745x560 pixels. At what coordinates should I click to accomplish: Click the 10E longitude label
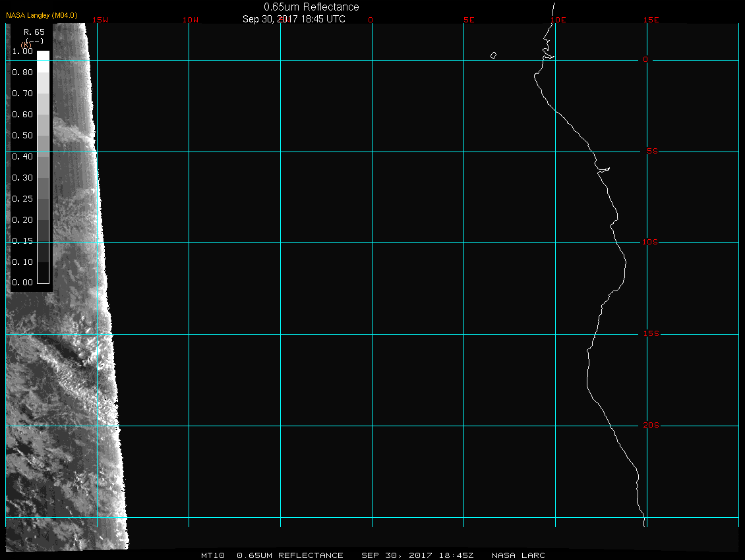pyautogui.click(x=558, y=20)
